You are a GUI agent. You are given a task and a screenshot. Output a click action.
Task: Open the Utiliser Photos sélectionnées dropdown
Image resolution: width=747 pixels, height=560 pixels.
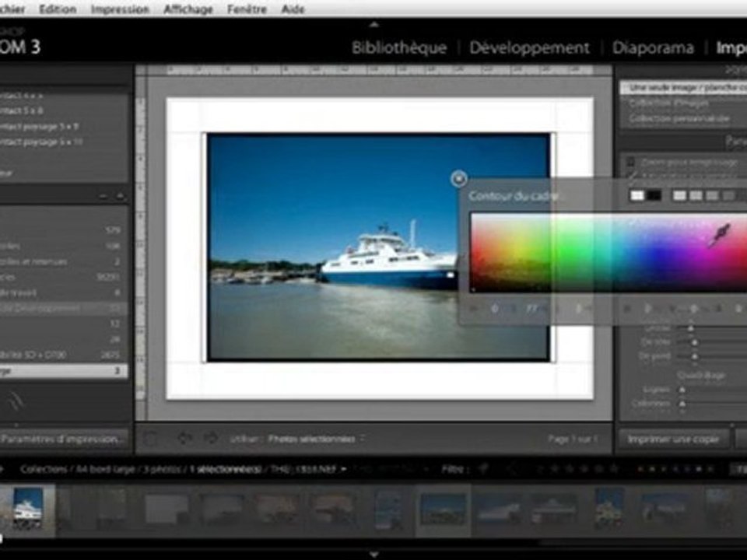pyautogui.click(x=315, y=439)
